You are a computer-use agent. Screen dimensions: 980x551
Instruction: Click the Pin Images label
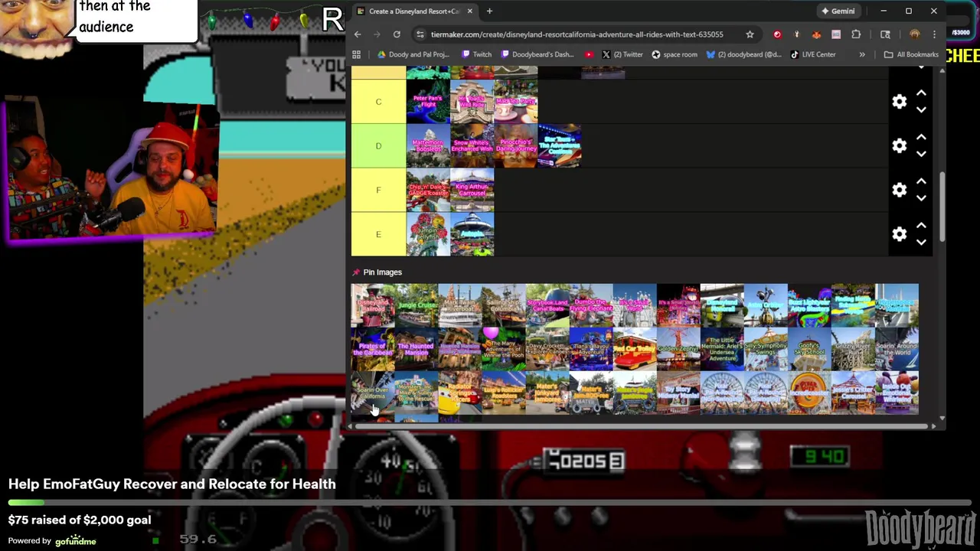coord(382,272)
